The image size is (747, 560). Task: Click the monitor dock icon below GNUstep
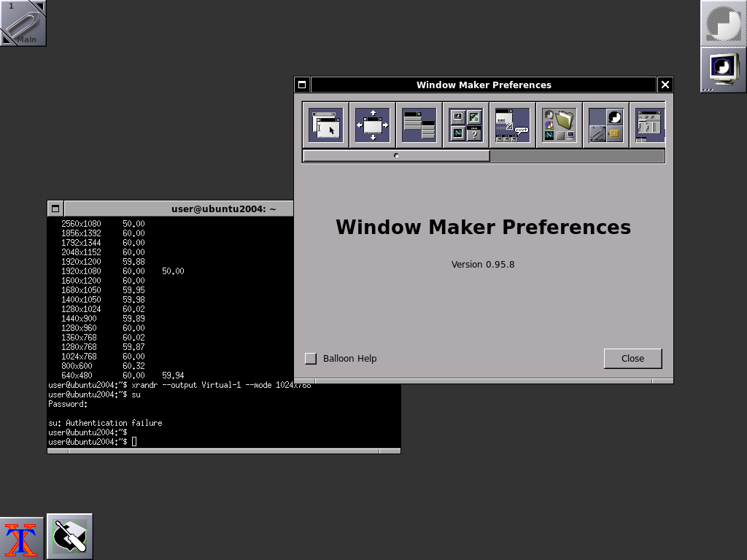[x=723, y=69]
